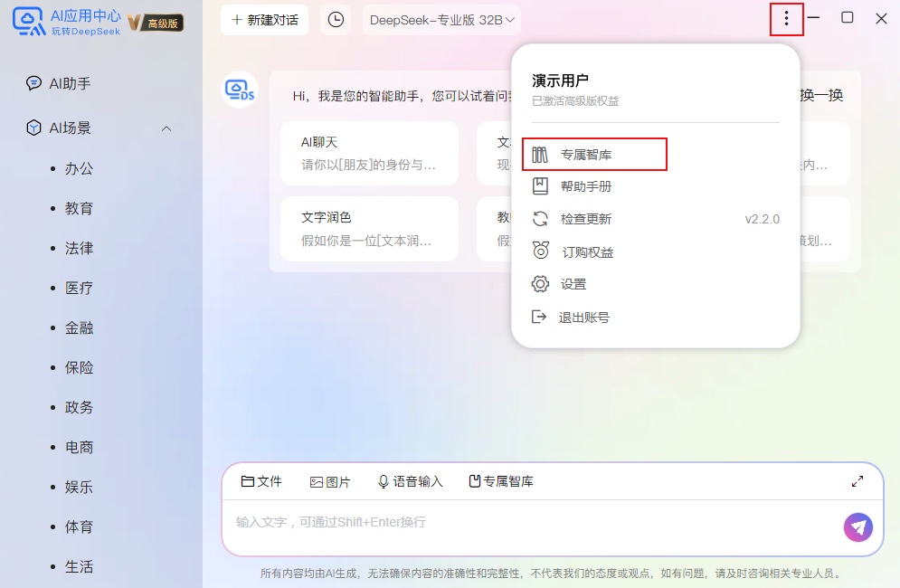Select 专属智库 menu entry

pos(594,155)
